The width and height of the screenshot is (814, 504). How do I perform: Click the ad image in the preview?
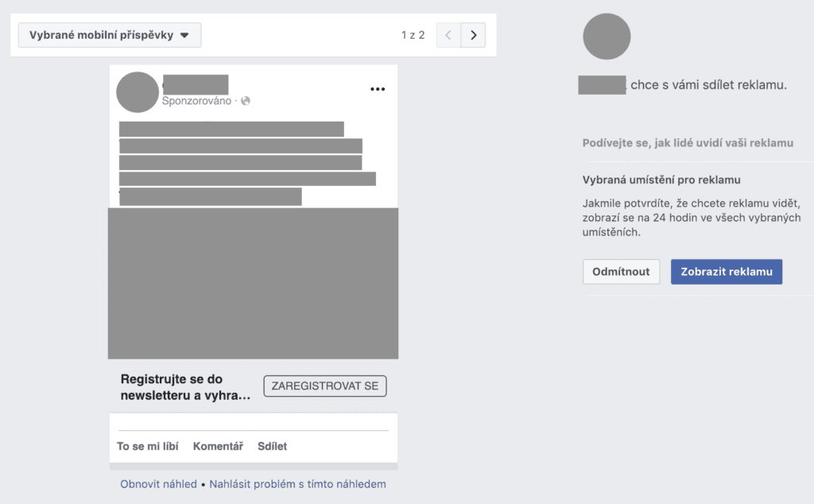pos(253,282)
